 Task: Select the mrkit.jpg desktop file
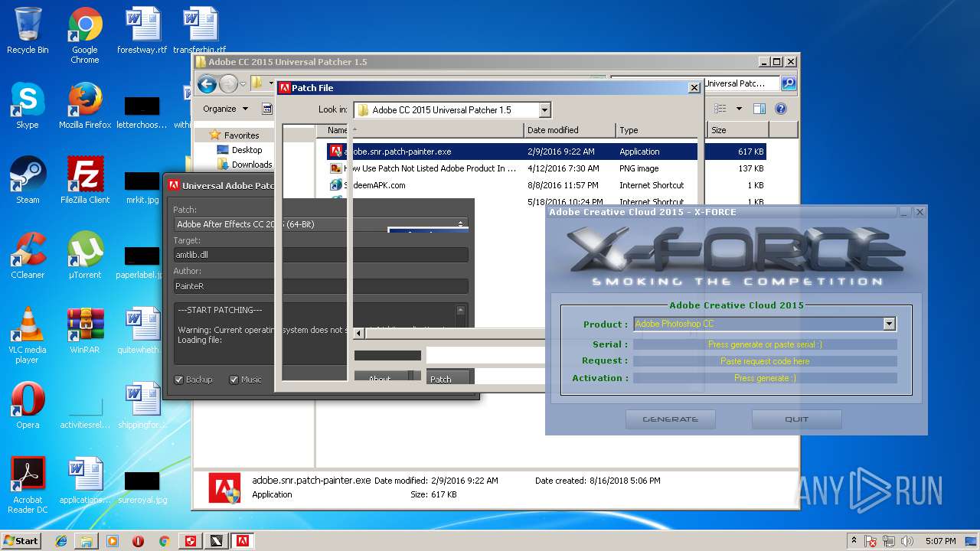(142, 187)
